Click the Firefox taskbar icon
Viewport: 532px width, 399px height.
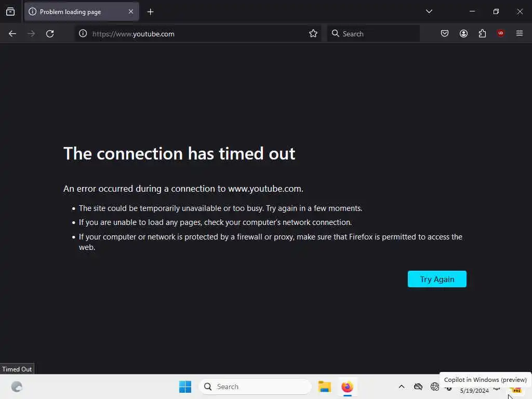pyautogui.click(x=348, y=387)
